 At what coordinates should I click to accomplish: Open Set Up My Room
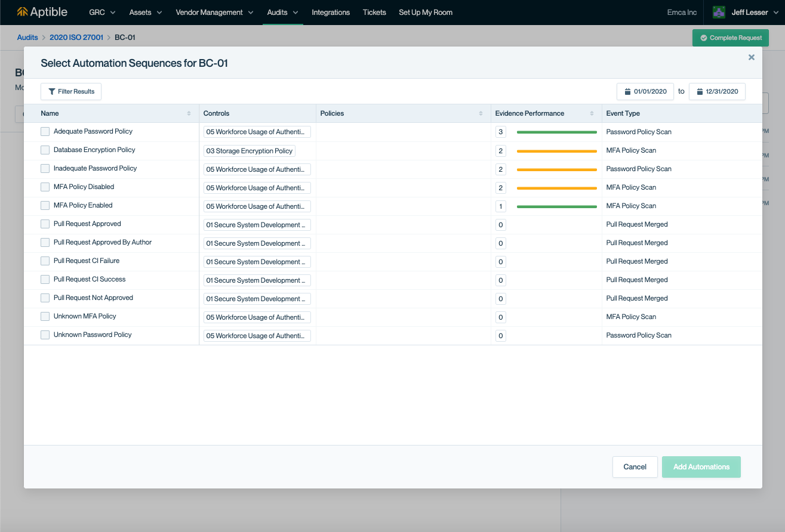click(426, 12)
